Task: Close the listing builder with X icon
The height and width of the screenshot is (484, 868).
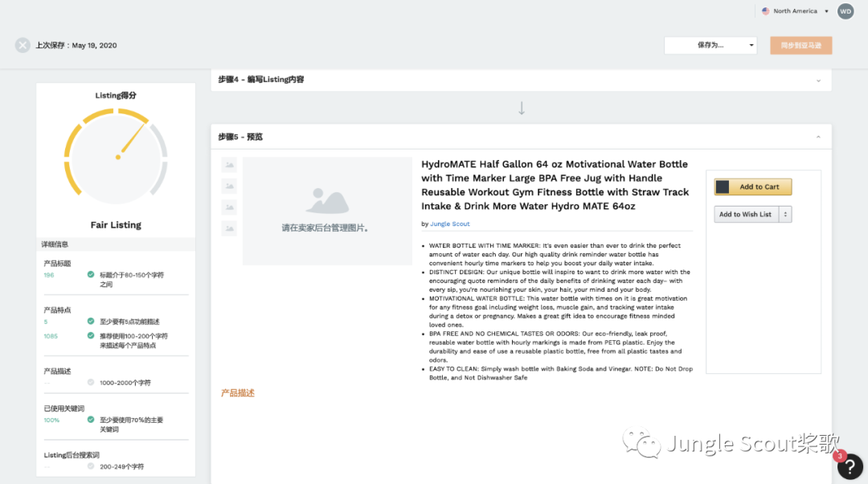Action: 23,45
